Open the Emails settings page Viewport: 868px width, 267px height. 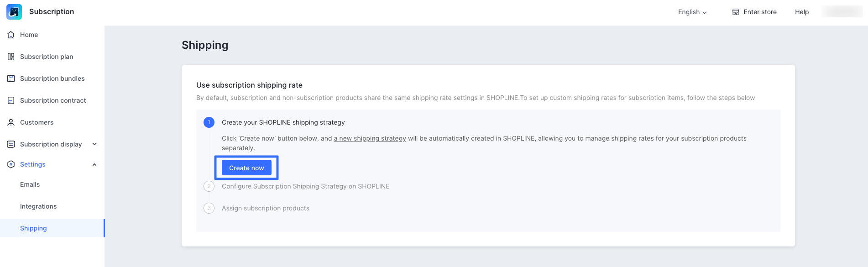[30, 184]
